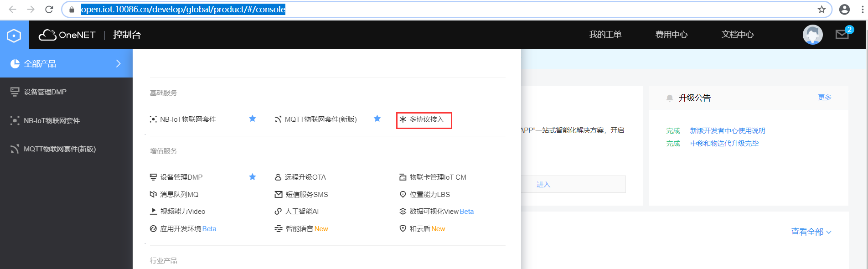The image size is (868, 269).
Task: Open 更多 in the upgrade announcements
Action: pos(824,98)
